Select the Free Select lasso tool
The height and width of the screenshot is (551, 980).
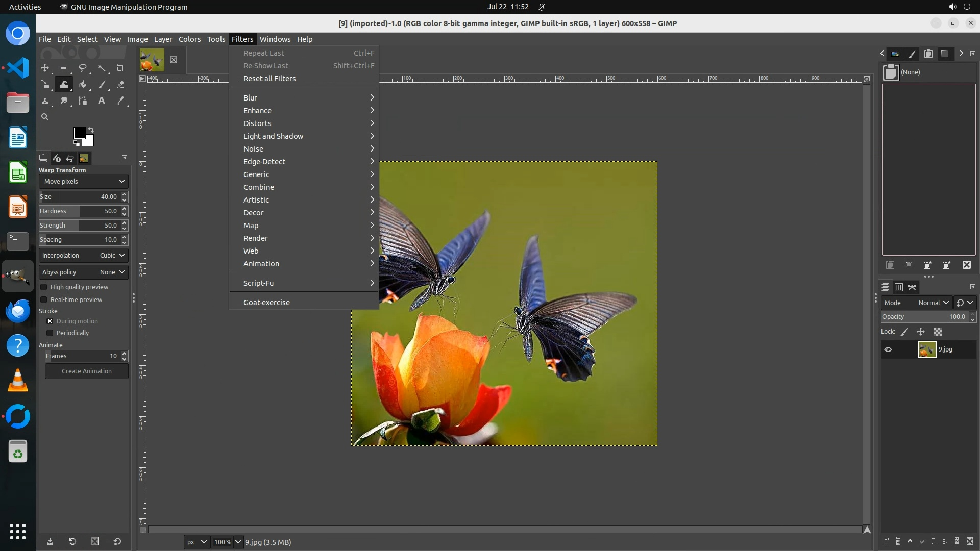83,68
